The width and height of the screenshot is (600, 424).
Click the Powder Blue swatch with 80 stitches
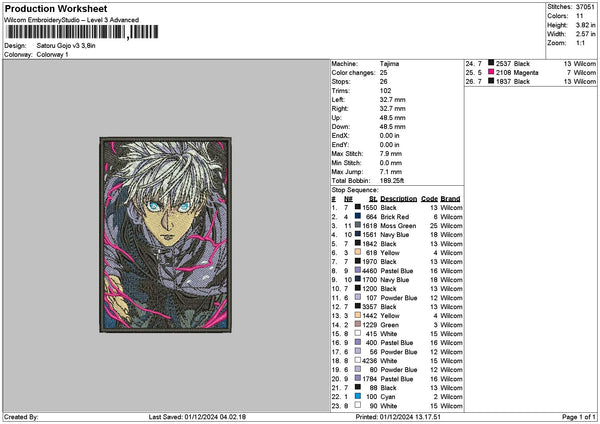(x=358, y=369)
